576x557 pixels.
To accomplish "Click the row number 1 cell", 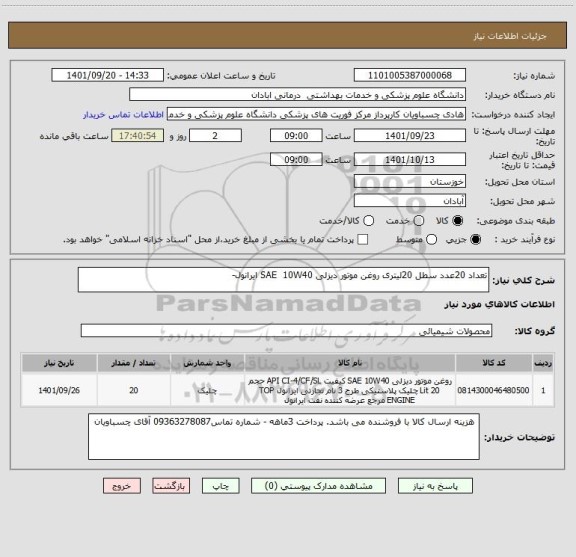I will 543,390.
